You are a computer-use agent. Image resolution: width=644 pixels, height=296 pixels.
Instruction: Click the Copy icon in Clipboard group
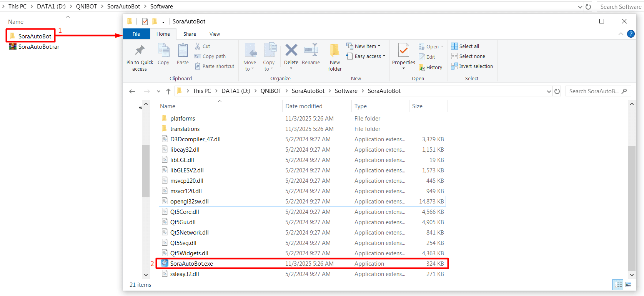coord(163,50)
